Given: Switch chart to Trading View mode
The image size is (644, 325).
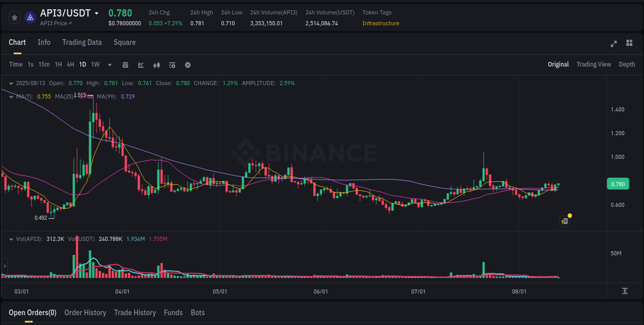Looking at the screenshot, I should [594, 64].
